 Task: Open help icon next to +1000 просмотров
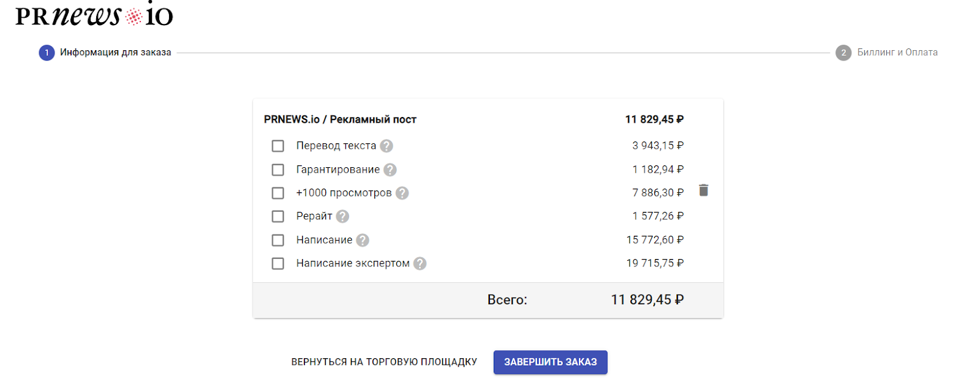[402, 193]
